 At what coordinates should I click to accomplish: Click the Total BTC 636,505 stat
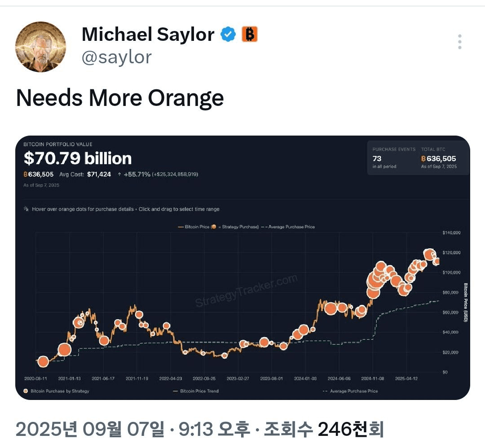[x=439, y=158]
